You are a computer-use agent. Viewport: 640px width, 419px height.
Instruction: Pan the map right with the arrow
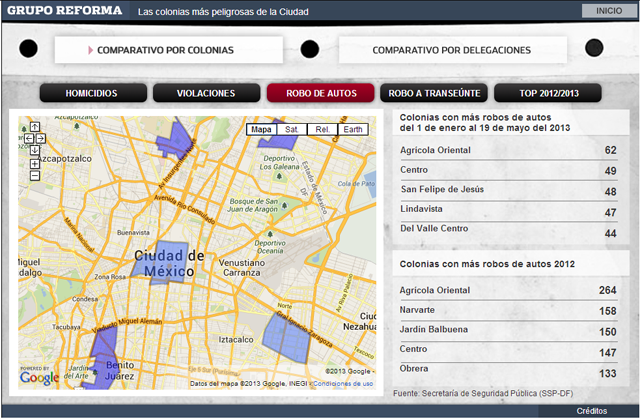tap(43, 139)
